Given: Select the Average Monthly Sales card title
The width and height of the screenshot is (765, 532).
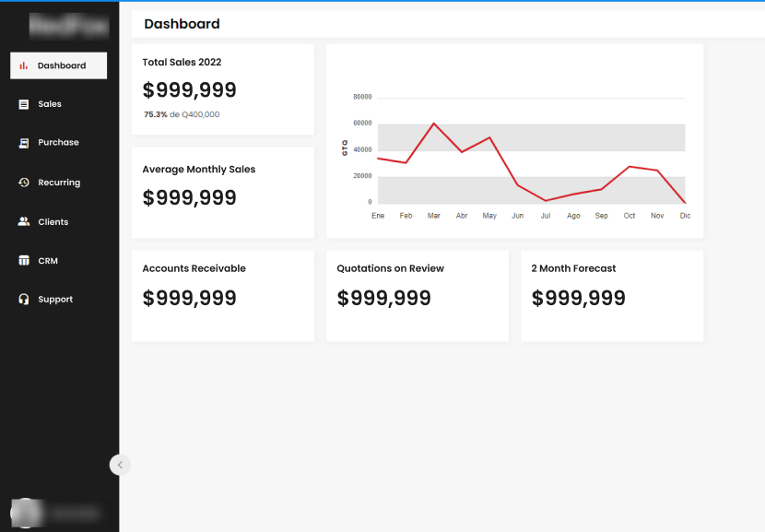Looking at the screenshot, I should 198,170.
